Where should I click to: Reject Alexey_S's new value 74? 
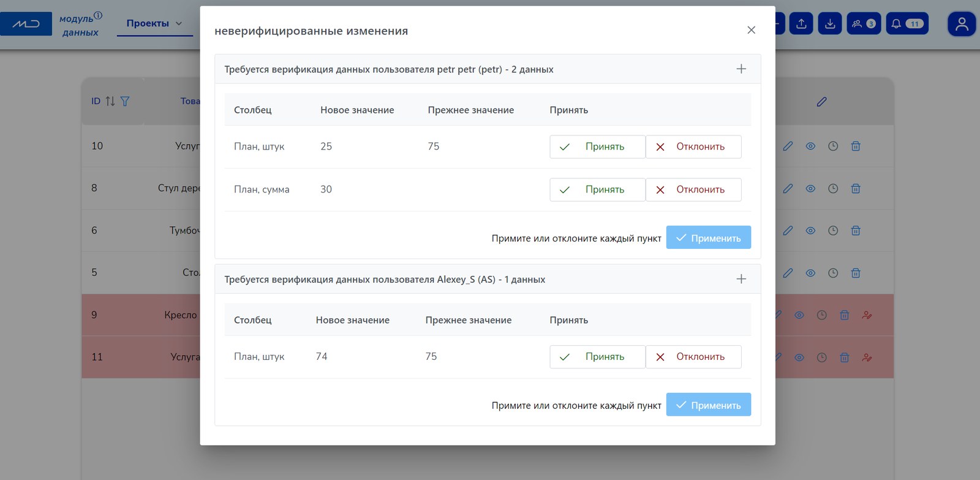point(693,357)
